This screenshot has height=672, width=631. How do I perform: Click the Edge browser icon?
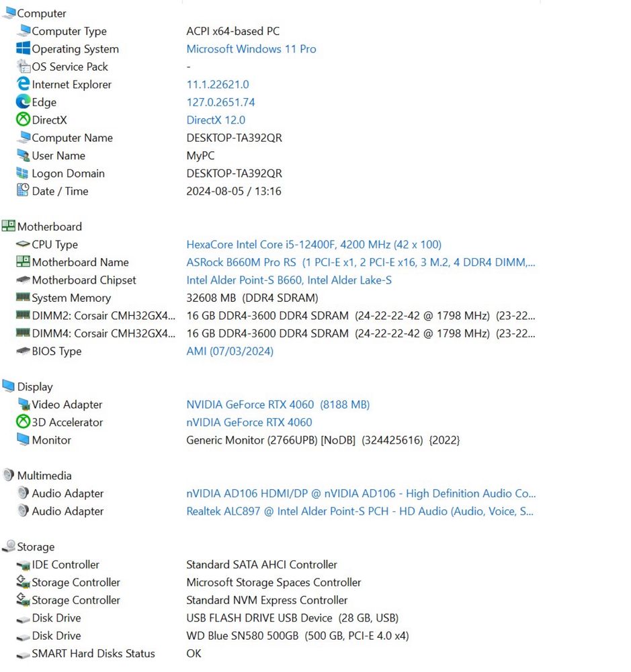pos(23,102)
